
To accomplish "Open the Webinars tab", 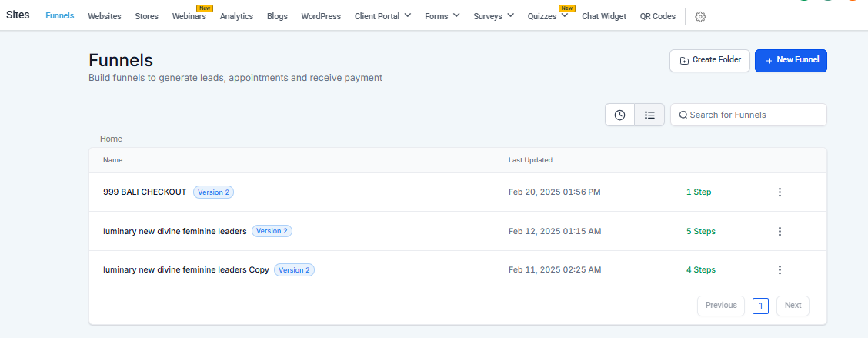I will click(x=189, y=16).
